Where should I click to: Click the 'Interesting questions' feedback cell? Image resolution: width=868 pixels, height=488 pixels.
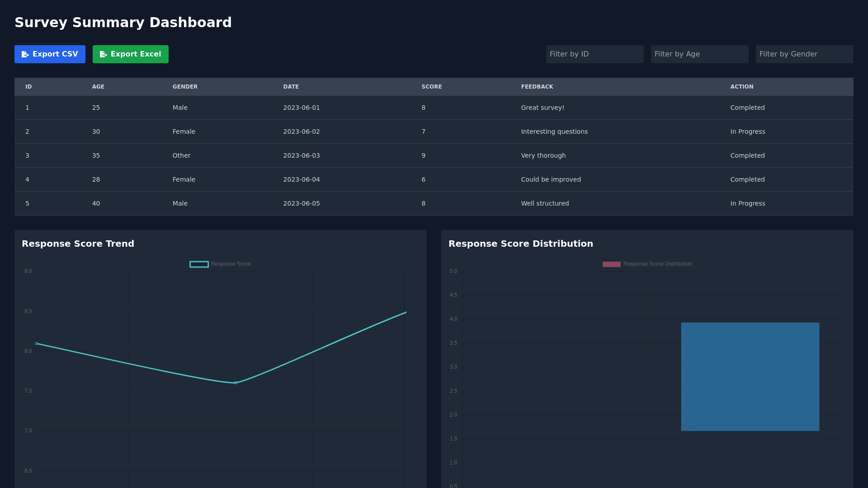click(554, 131)
